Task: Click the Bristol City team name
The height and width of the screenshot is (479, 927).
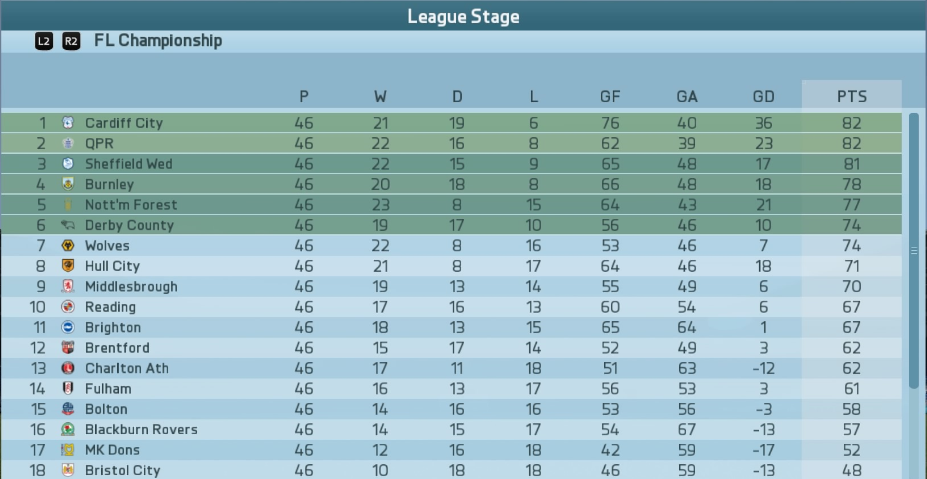Action: point(122,470)
